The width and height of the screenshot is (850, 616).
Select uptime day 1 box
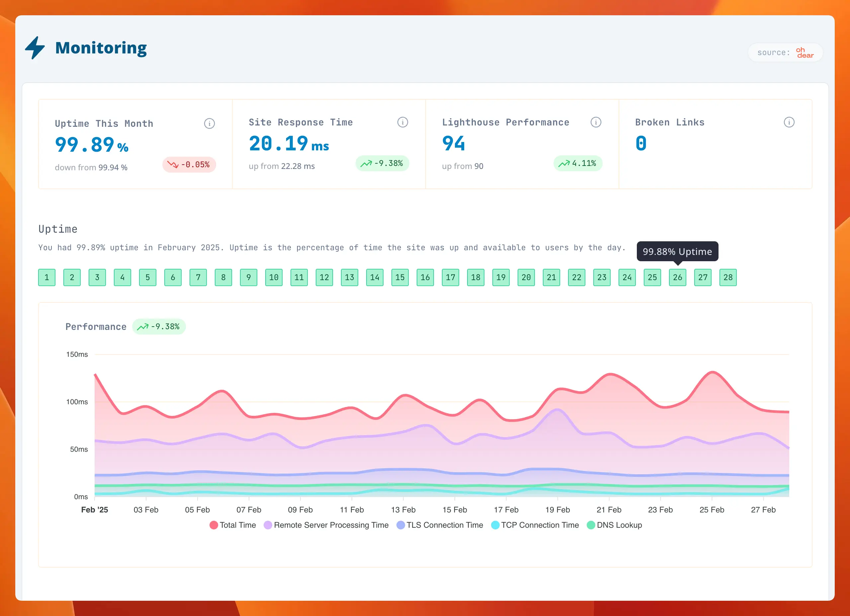(47, 277)
